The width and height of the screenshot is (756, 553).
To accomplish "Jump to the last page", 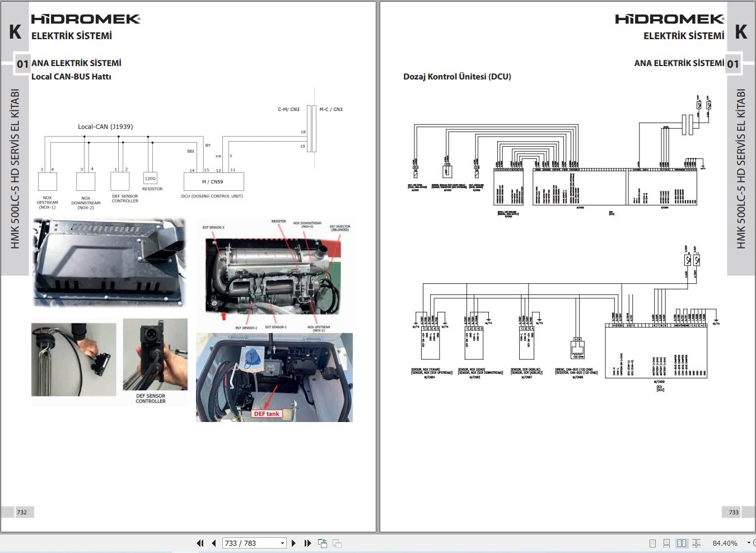I will 307,543.
